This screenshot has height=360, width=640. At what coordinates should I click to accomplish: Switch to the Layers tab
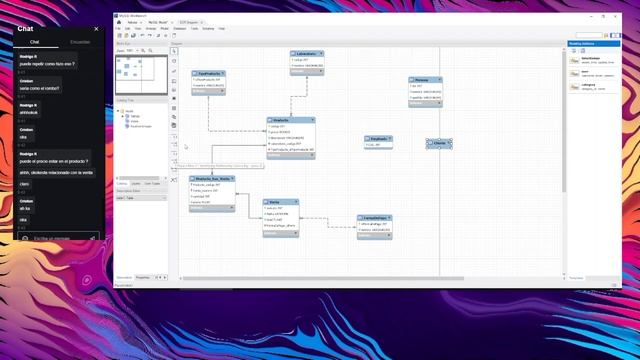136,184
